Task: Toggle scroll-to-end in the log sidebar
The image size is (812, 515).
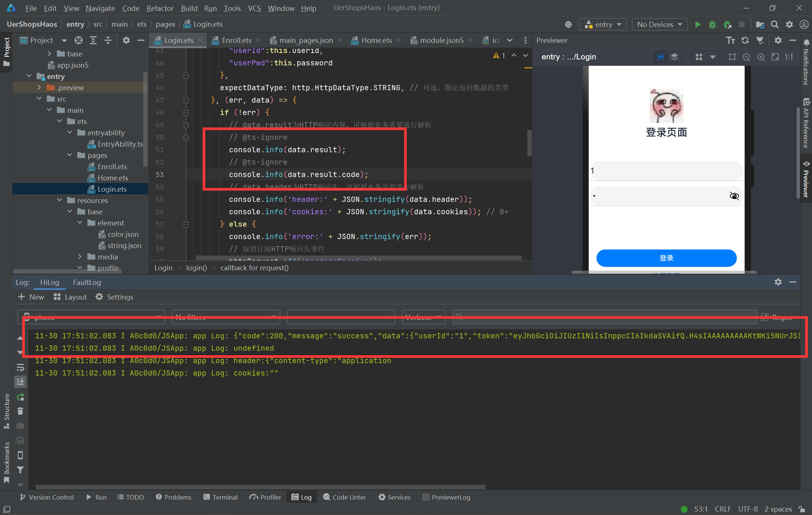Action: coord(20,382)
